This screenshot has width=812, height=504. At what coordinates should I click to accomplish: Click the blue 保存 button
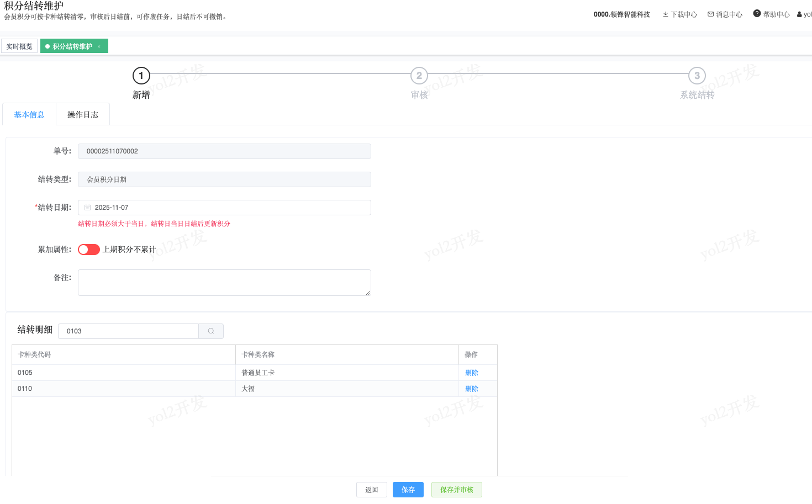[x=408, y=490]
